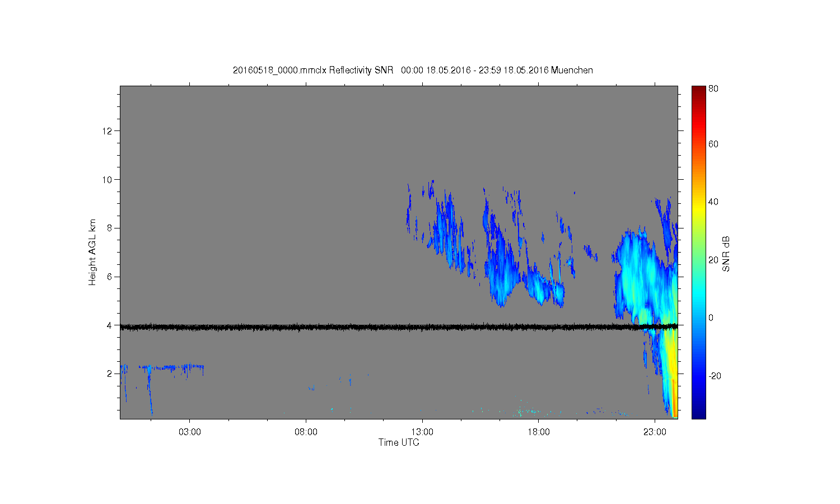The image size is (840, 504).
Task: Click the 18:00 time tick label
Action: coord(539,432)
